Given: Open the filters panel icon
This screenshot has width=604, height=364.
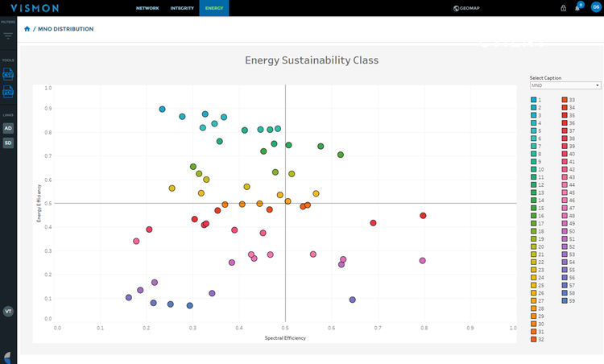Looking at the screenshot, I should pos(8,36).
